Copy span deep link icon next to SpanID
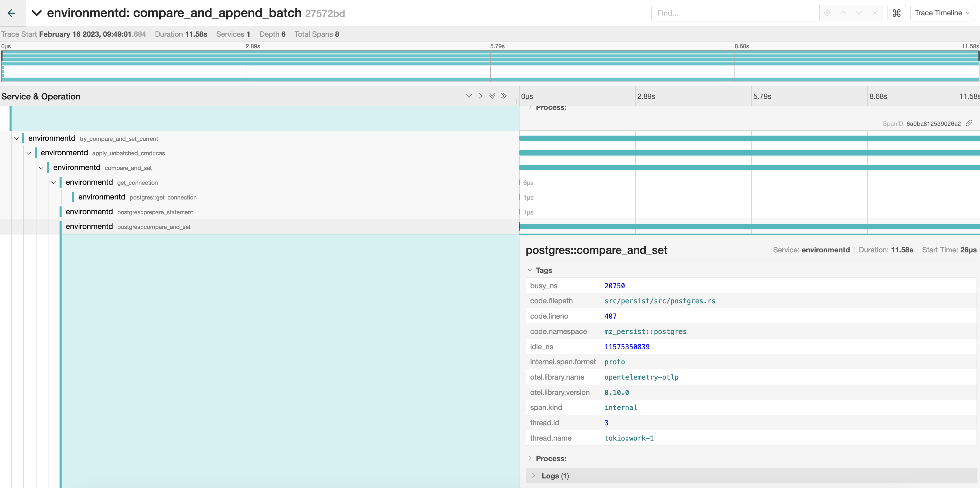The width and height of the screenshot is (980, 488). pos(969,123)
